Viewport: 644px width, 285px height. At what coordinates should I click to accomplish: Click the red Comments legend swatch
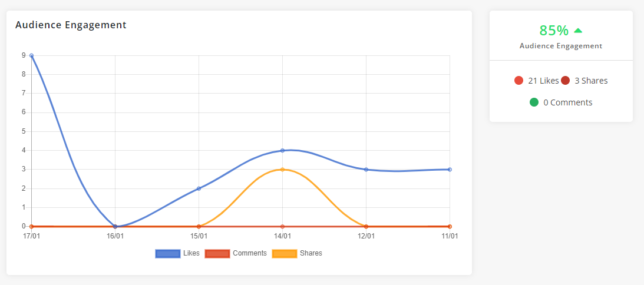pyautogui.click(x=217, y=254)
